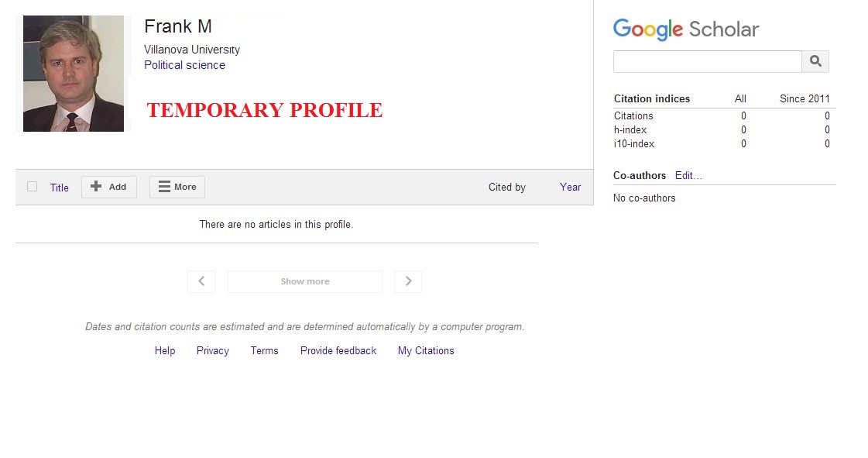Screen dimensions: 868x458
Task: Open the Help link
Action: pos(165,350)
